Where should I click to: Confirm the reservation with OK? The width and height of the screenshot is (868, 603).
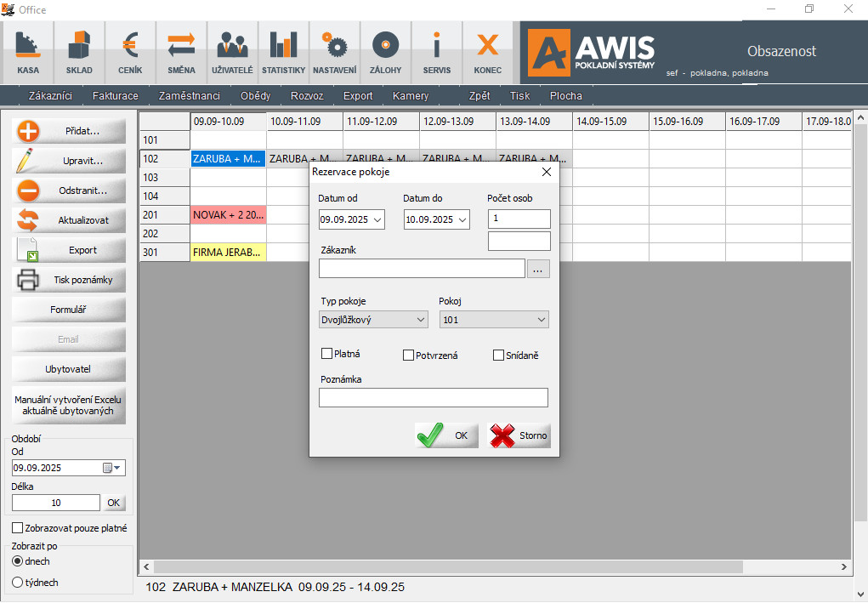point(446,435)
